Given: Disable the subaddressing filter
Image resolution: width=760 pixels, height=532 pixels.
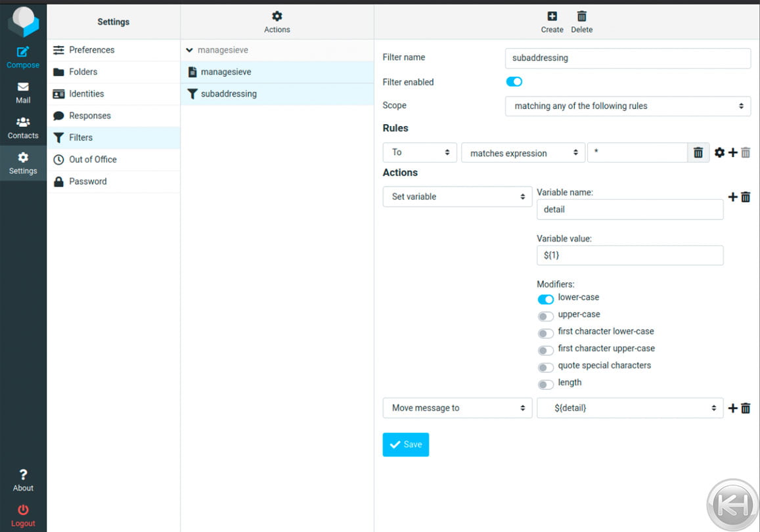Looking at the screenshot, I should [514, 81].
